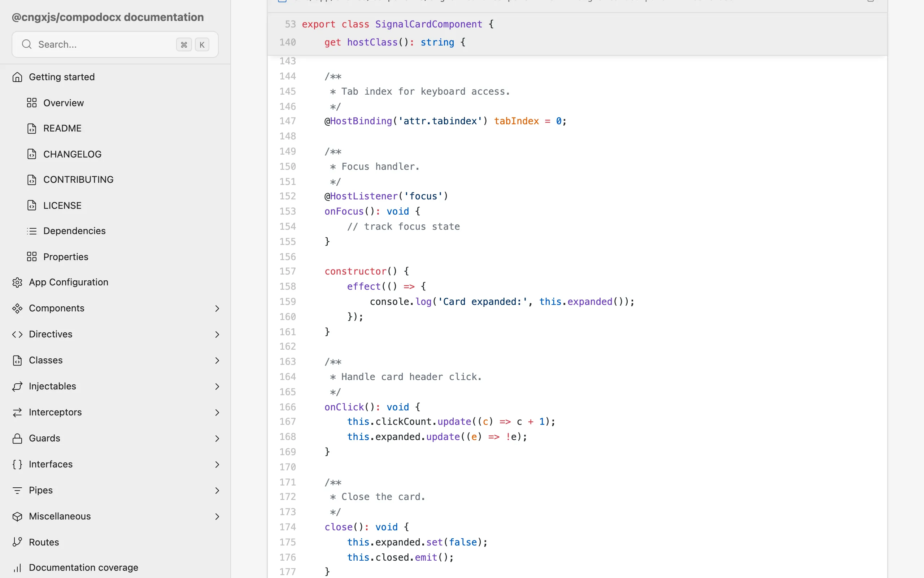Click the Overview grid icon
This screenshot has height=578, width=924.
coord(32,103)
